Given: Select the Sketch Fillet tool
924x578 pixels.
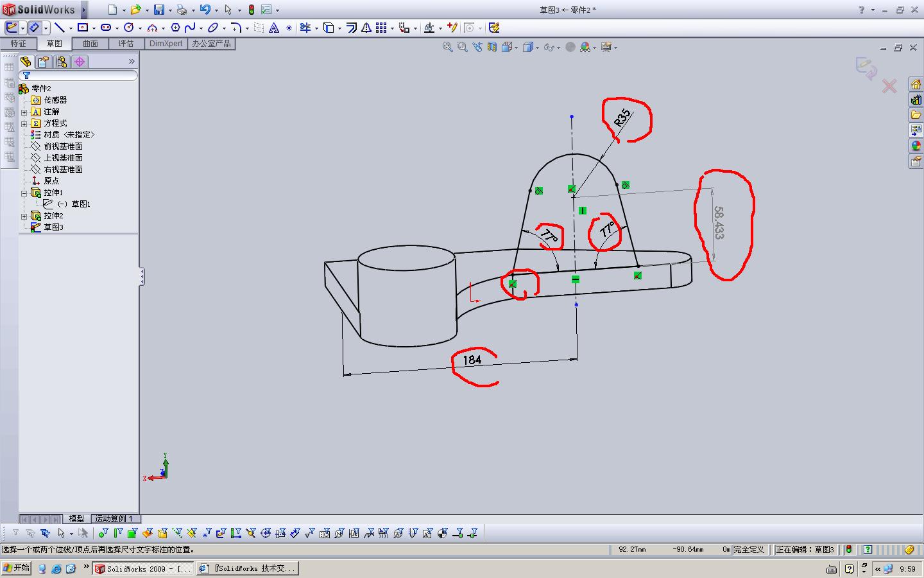Looking at the screenshot, I should [236, 28].
